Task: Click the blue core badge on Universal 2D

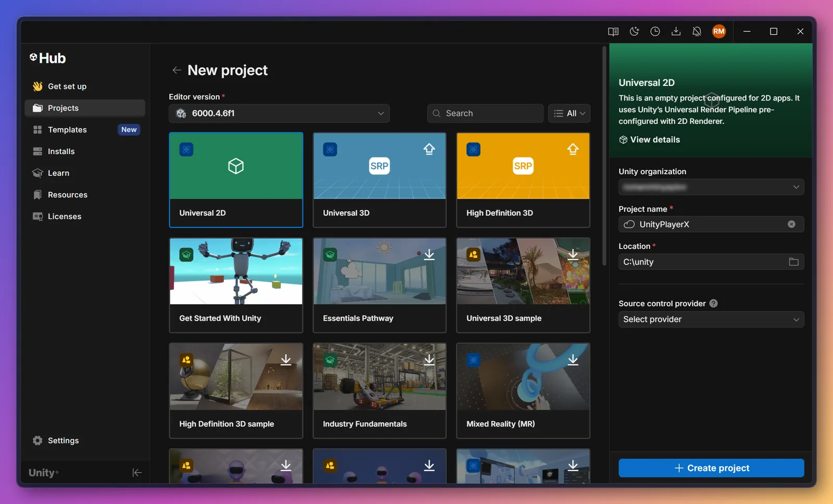Action: coord(186,149)
